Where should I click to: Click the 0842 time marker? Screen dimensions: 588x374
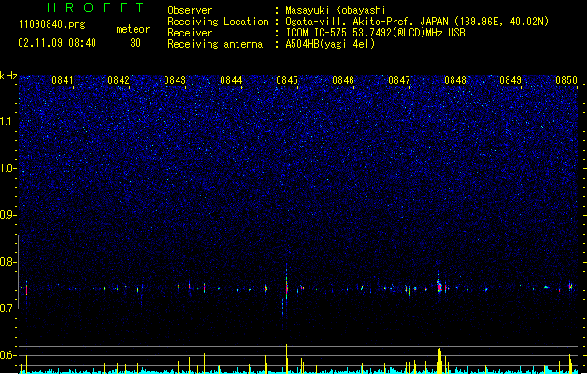tap(119, 80)
